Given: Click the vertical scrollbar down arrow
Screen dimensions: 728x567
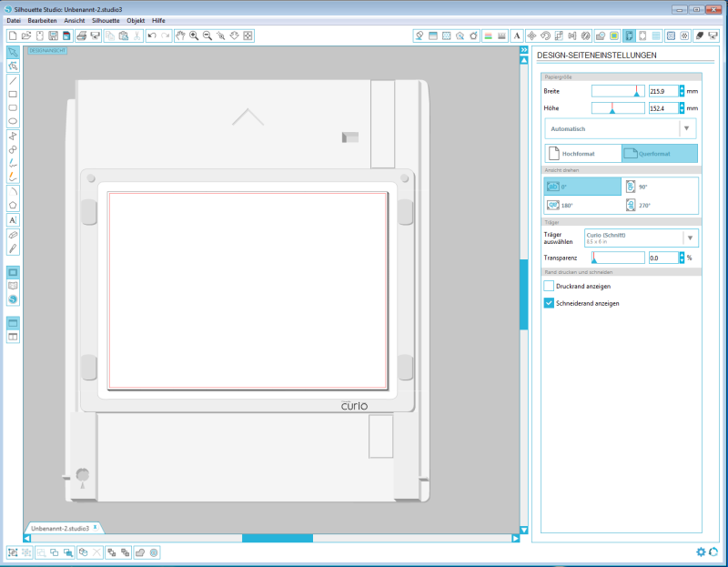Looking at the screenshot, I should (x=524, y=530).
